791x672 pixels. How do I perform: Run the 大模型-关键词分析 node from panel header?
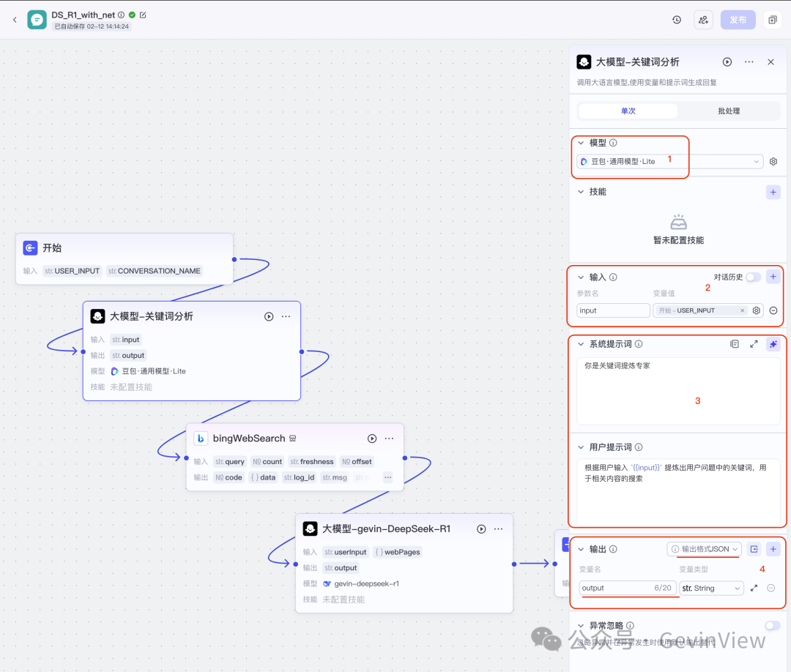pyautogui.click(x=727, y=62)
